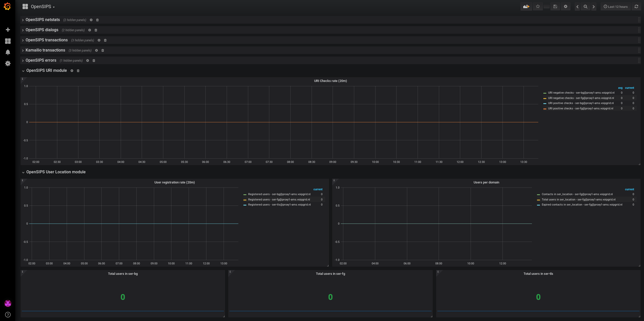This screenshot has height=321, width=644.
Task: Toggle Contacts in ser_location legend series
Action: pos(577,194)
